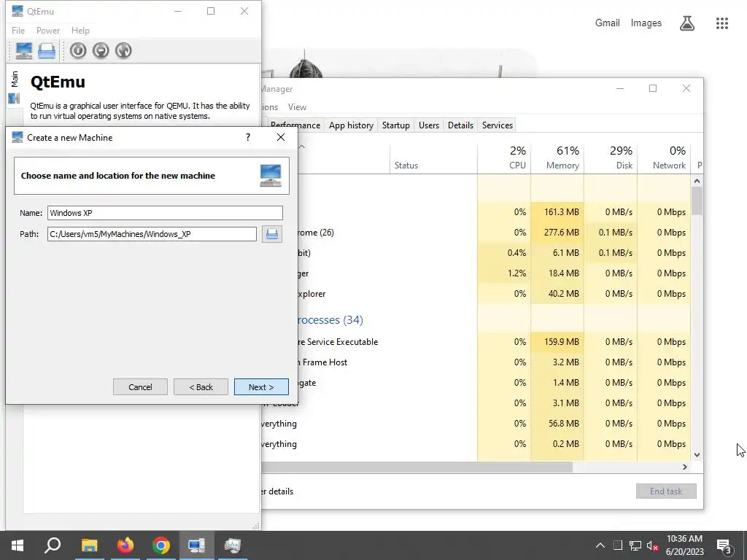Screen dimensions: 747x560
Task: Click the Start machine power icon
Action: point(78,50)
